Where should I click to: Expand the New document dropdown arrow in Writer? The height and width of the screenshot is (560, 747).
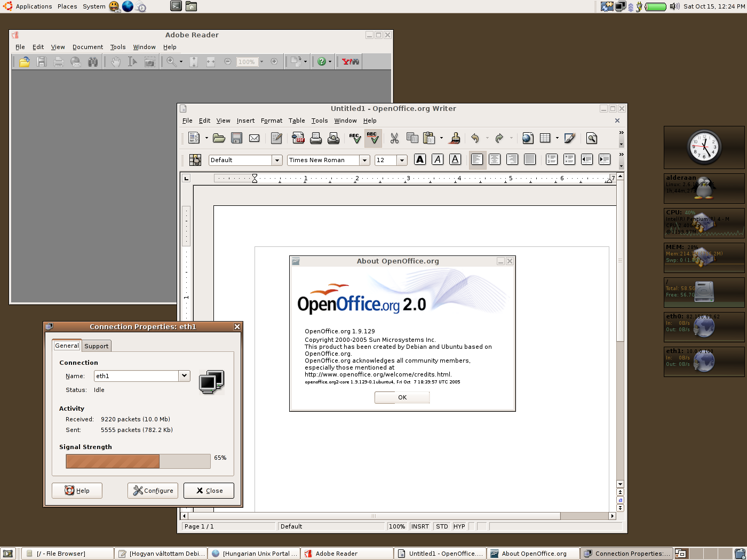pyautogui.click(x=206, y=138)
